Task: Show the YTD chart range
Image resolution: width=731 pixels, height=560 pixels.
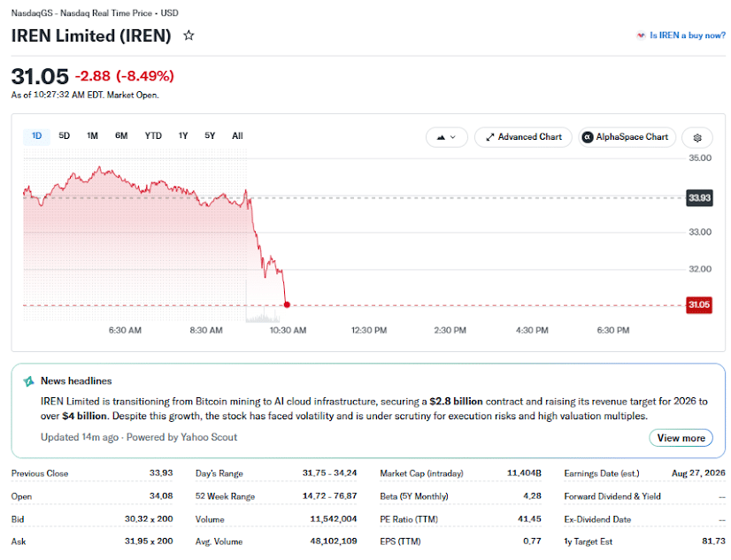Action: pos(153,136)
